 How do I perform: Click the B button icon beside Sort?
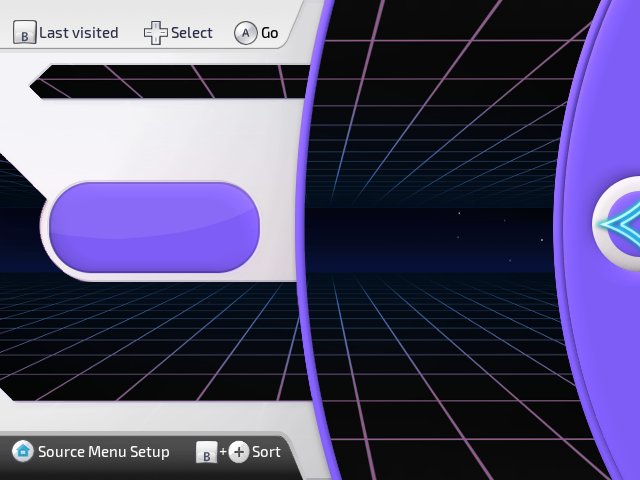click(207, 452)
